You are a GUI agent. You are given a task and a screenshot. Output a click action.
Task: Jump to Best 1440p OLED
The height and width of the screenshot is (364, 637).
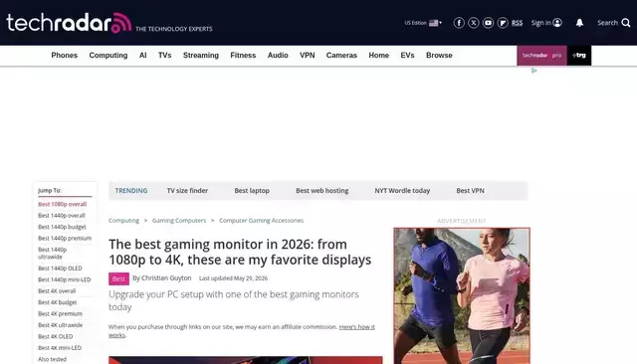60,269
